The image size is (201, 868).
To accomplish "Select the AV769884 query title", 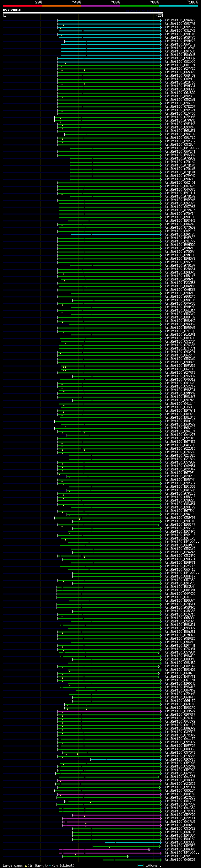I will [12, 10].
